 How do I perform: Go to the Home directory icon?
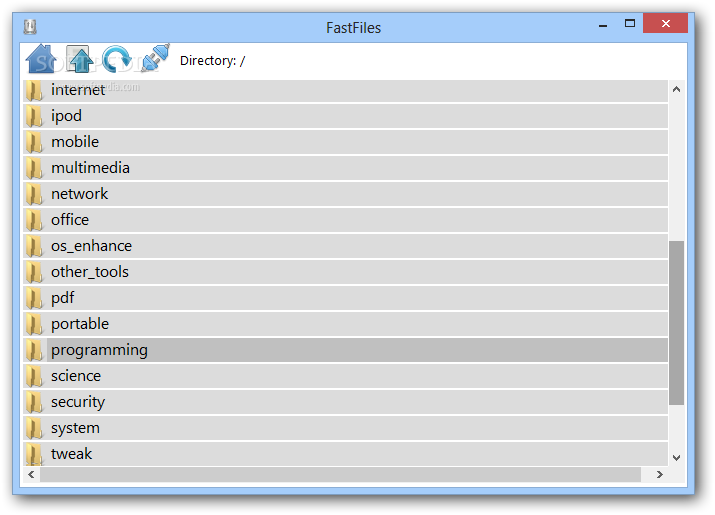point(41,59)
